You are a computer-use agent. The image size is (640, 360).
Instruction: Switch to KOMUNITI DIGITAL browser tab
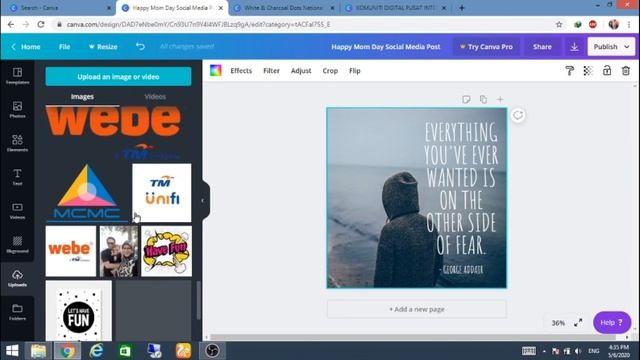point(395,8)
